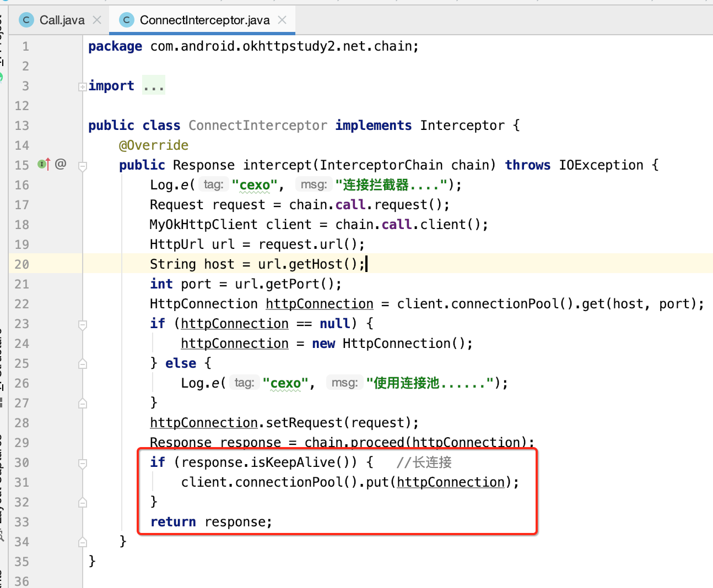Screen dimensions: 713x588
Task: Click chain.call.request() on line 17
Action: pos(365,205)
